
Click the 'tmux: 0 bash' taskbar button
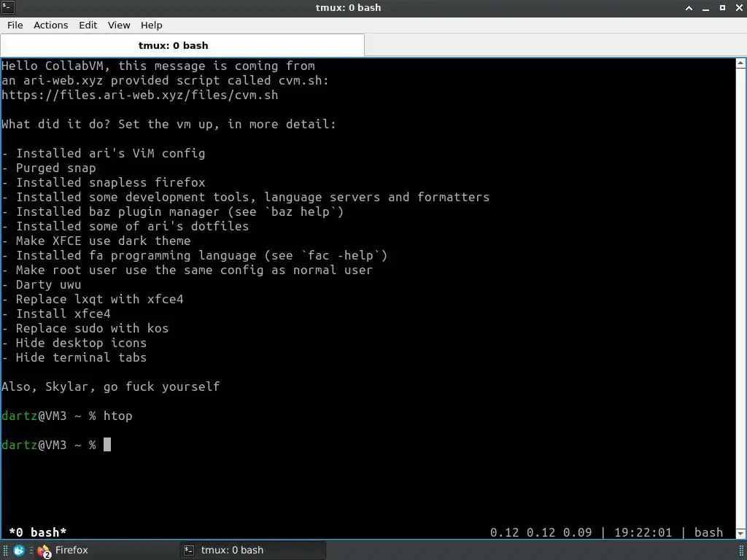pyautogui.click(x=253, y=551)
